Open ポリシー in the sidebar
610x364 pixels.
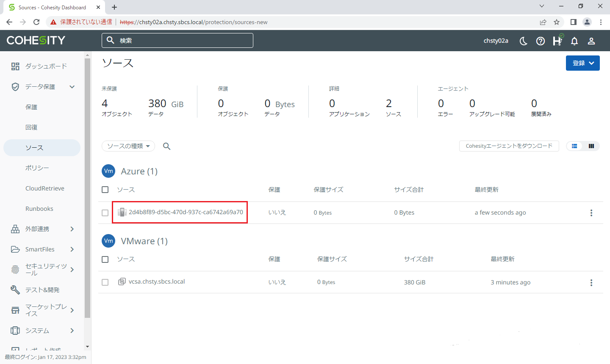pos(37,168)
